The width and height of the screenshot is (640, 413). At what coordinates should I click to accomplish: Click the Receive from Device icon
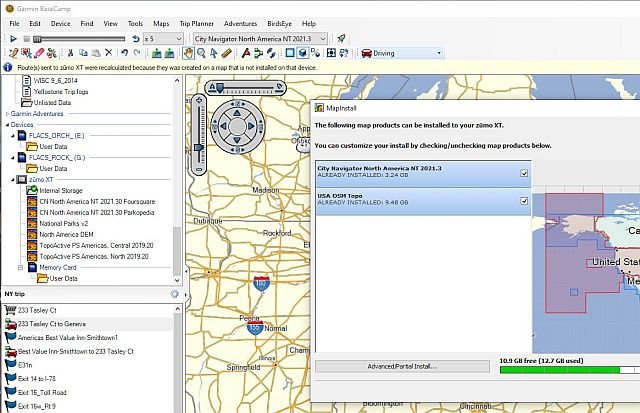[x=169, y=53]
